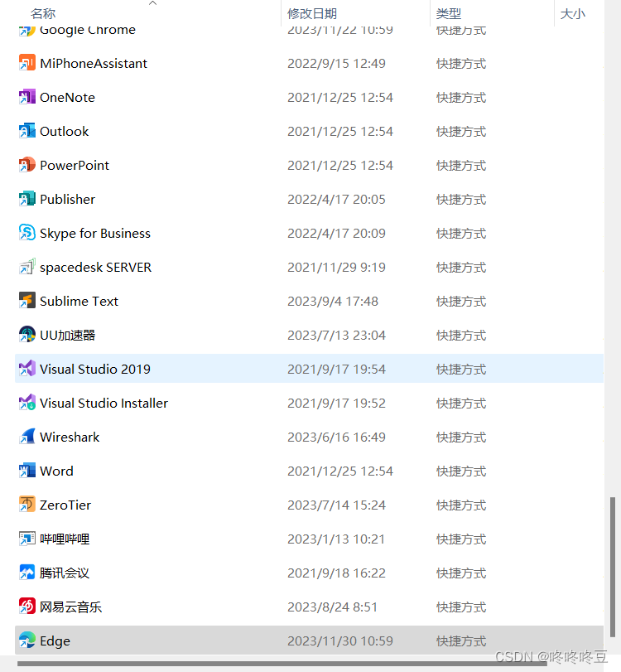Click the date 2023/11/30 10:59
The width and height of the screenshot is (621, 672).
pos(340,641)
